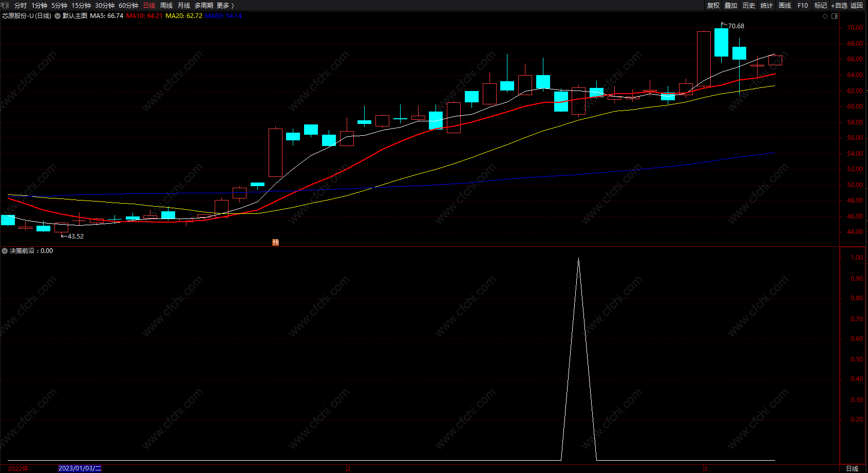Image resolution: width=868 pixels, height=473 pixels.
Task: Click the highest cyan candlestick near 70.68
Action: (721, 42)
